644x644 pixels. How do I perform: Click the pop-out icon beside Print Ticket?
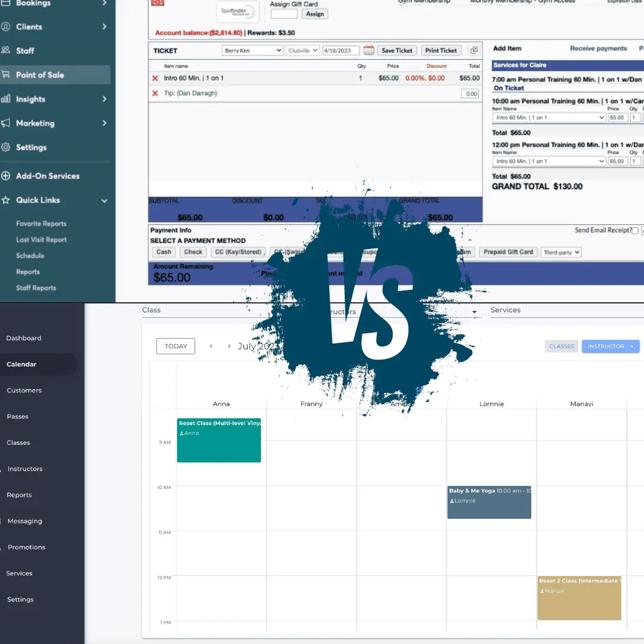tap(474, 50)
